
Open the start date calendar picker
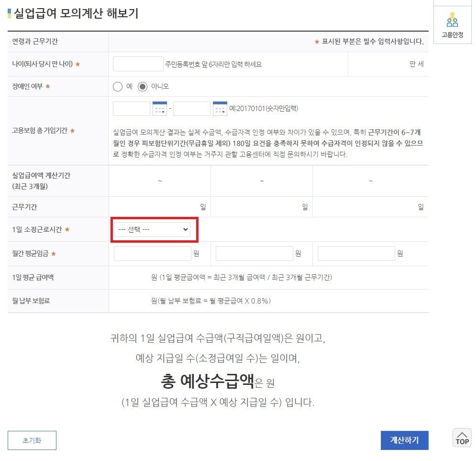tap(159, 109)
